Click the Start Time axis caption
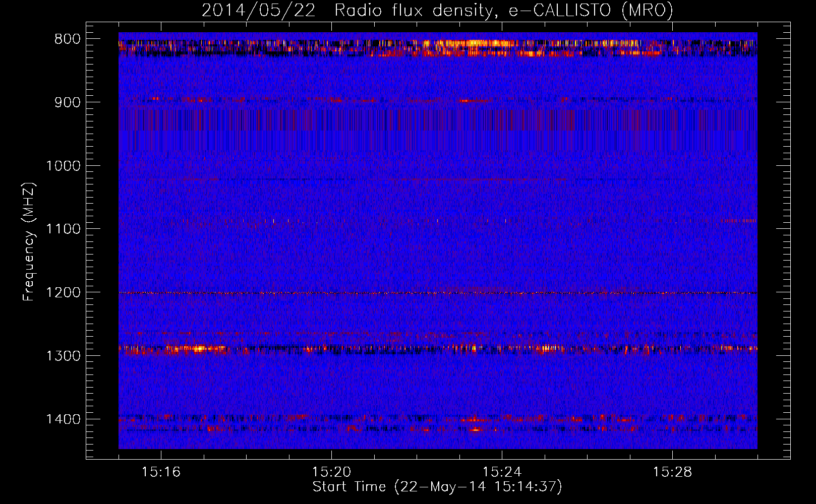816x504 pixels. pyautogui.click(x=437, y=487)
